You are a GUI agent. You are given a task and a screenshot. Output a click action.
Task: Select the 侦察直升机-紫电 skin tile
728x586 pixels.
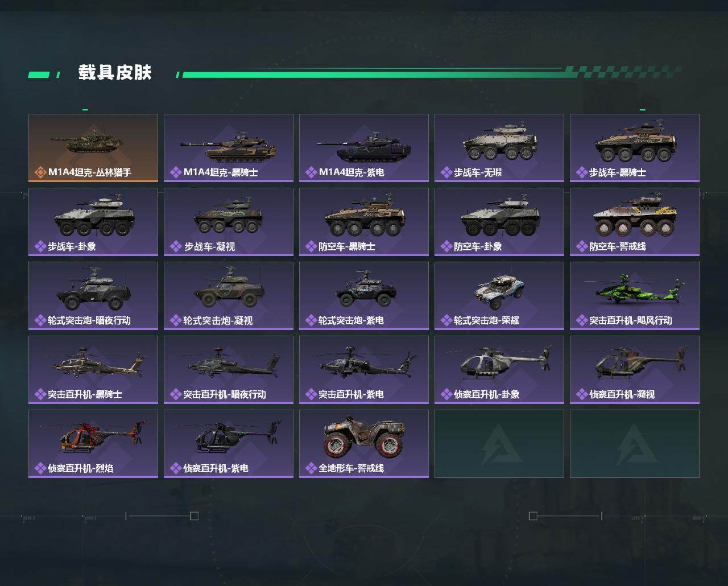pos(229,444)
